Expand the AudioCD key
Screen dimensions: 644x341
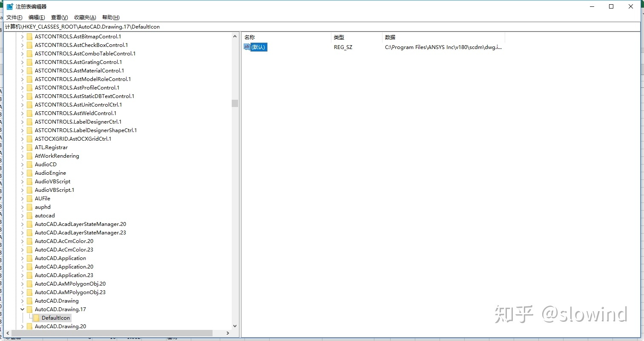[23, 165]
